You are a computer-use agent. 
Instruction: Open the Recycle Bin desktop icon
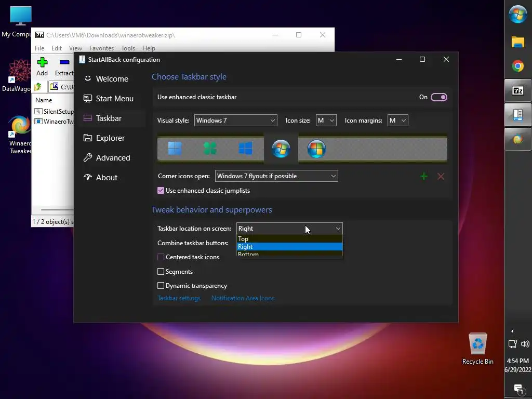[478, 349]
